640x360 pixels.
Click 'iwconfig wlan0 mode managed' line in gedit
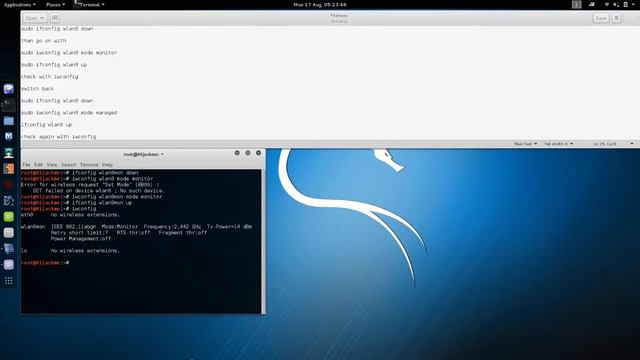[69, 112]
